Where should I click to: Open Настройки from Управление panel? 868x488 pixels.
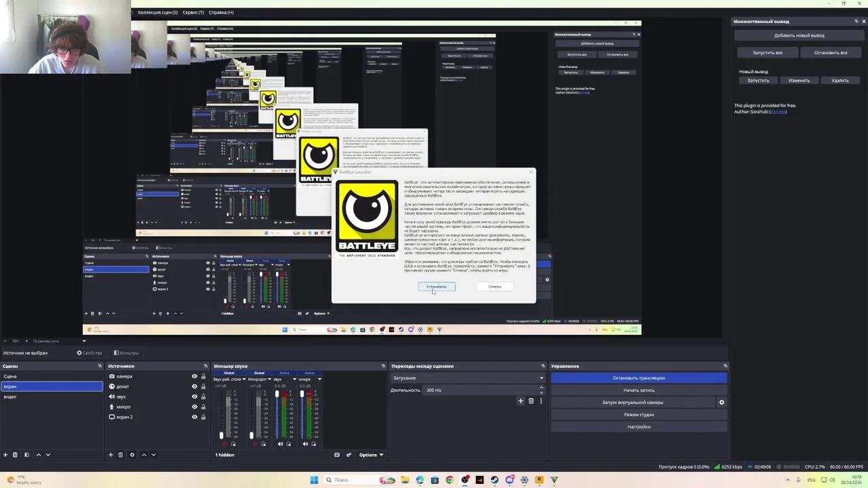tap(639, 426)
